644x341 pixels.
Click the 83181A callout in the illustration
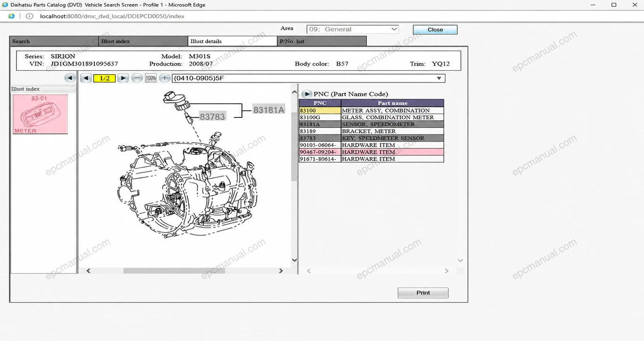click(x=269, y=110)
